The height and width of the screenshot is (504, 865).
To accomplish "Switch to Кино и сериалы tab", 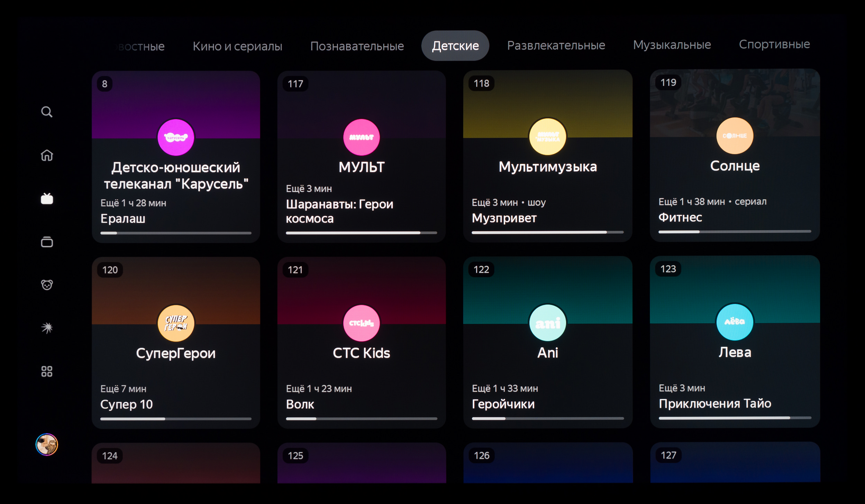I will click(x=237, y=46).
